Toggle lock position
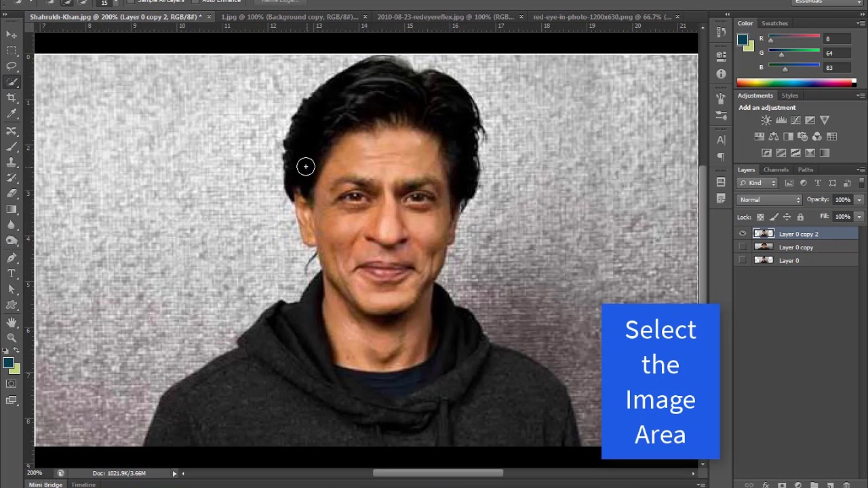The height and width of the screenshot is (488, 868). pos(787,217)
